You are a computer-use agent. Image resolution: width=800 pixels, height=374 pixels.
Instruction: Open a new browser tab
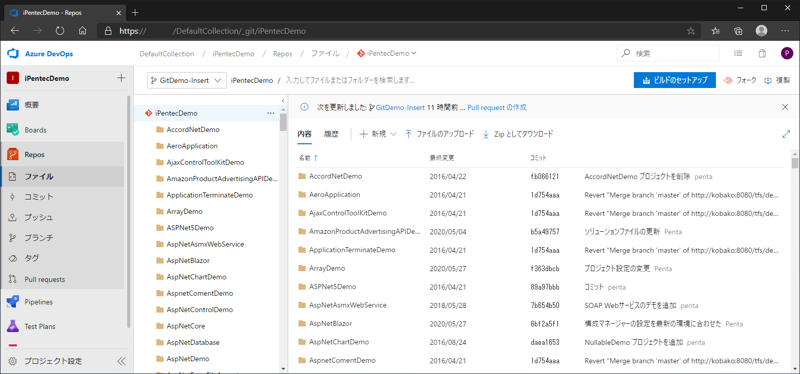[x=135, y=12]
